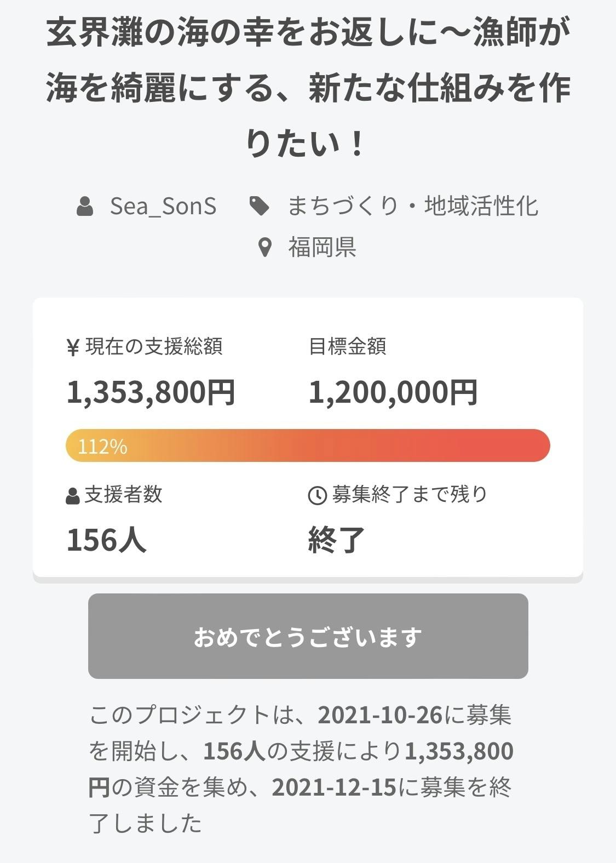Click the 2021-12-15 end date text
The height and width of the screenshot is (863, 616).
click(x=333, y=787)
